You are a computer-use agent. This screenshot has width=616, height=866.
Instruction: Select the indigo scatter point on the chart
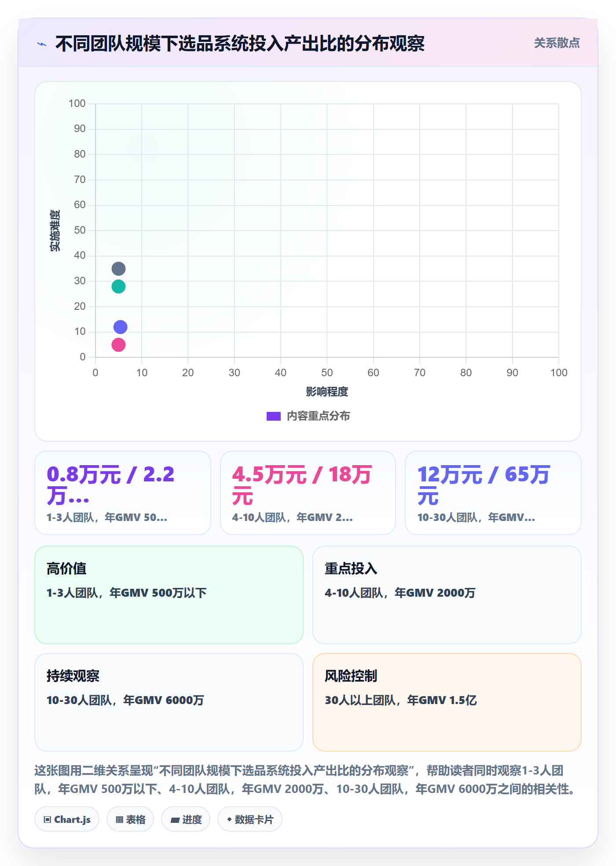coord(120,327)
